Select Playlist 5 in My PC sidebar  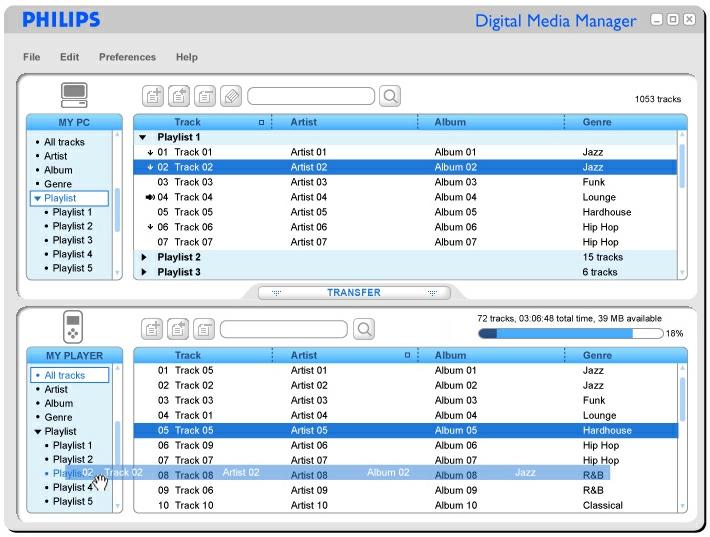pos(72,268)
